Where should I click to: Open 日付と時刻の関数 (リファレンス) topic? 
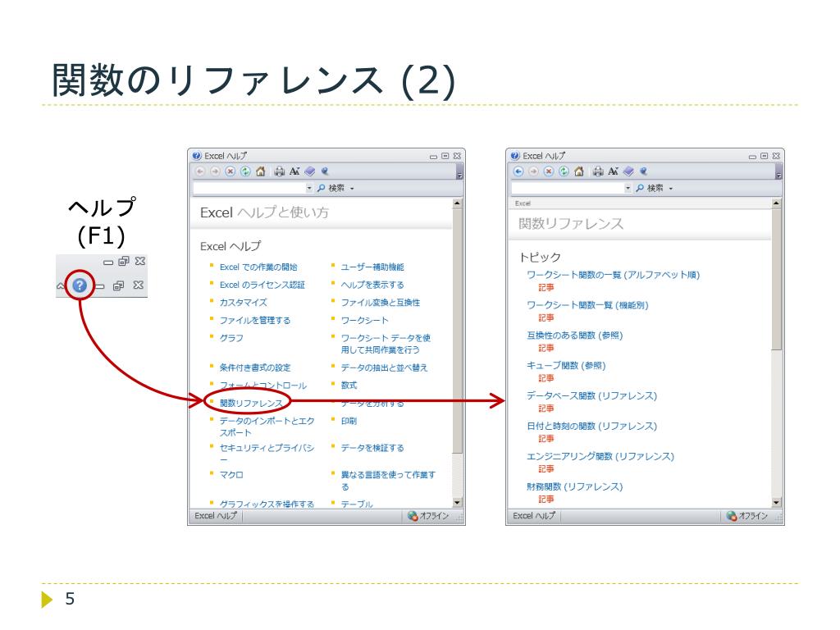pos(591,427)
